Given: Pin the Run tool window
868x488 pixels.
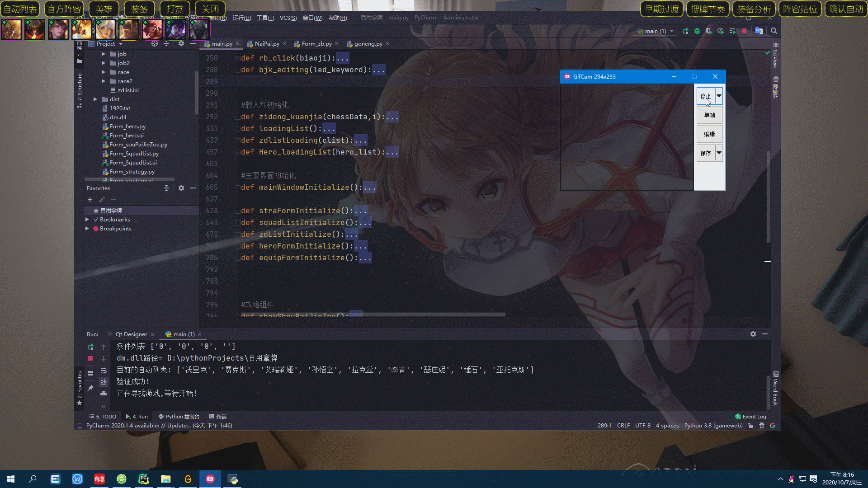Looking at the screenshot, I should point(90,388).
